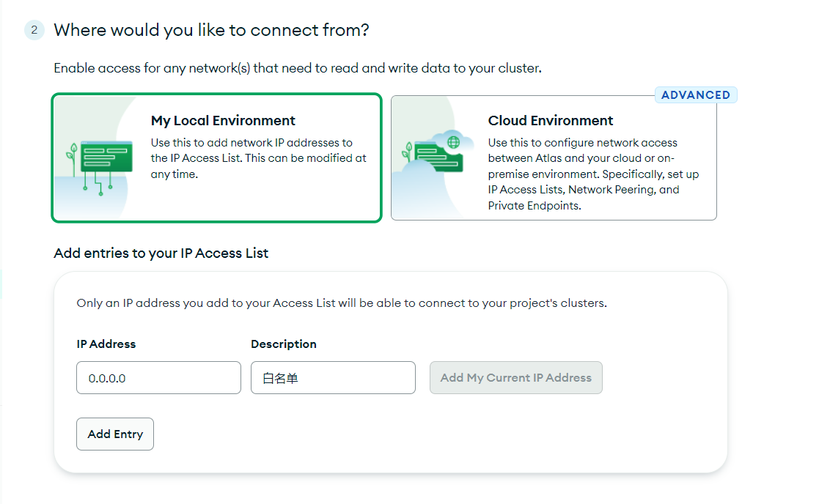The height and width of the screenshot is (504, 819).
Task: Click 'Add entries to your IP Access List' heading
Action: [x=161, y=253]
